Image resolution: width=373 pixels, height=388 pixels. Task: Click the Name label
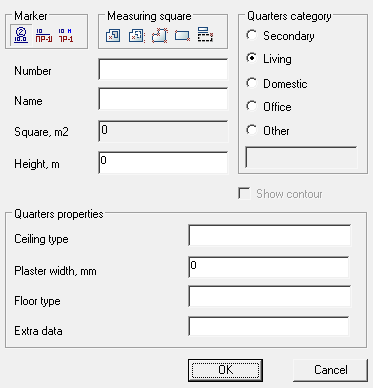pos(28,101)
